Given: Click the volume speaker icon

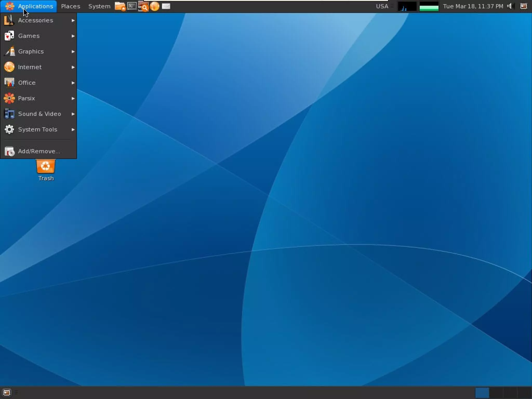Looking at the screenshot, I should [x=510, y=6].
